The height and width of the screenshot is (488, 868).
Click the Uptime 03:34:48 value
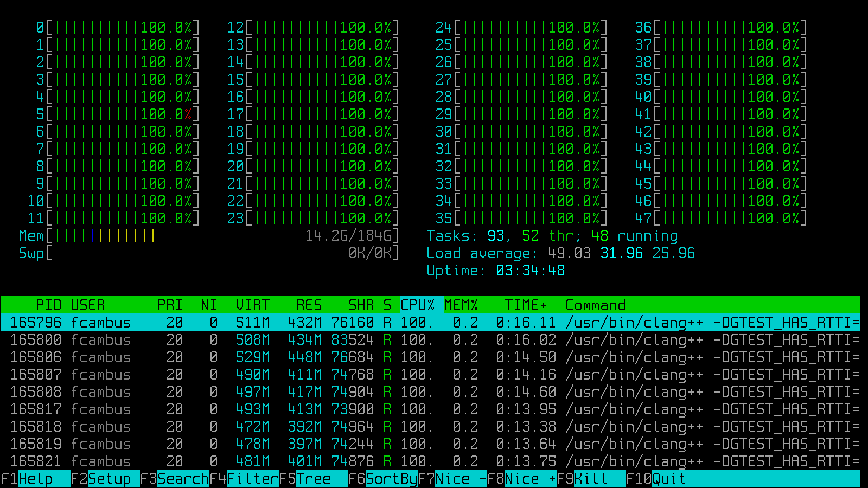[x=531, y=271]
